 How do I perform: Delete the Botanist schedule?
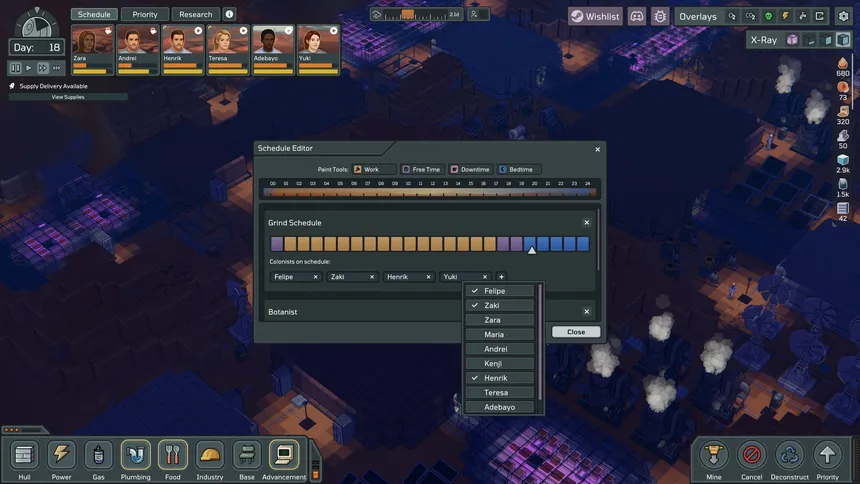click(x=587, y=312)
